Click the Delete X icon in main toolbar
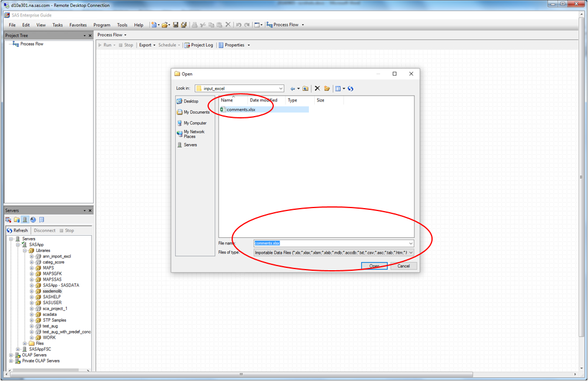 [x=227, y=25]
